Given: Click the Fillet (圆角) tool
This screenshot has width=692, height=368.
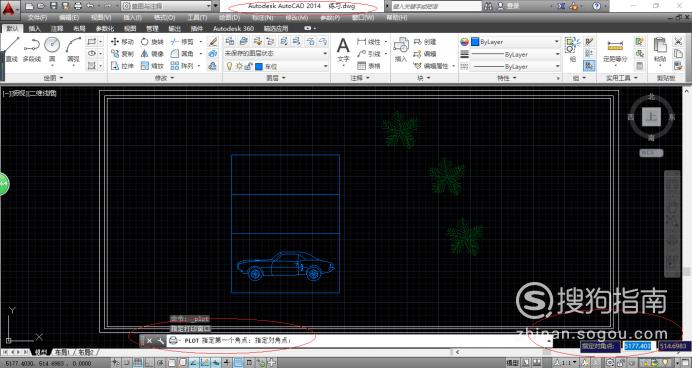Looking at the screenshot, I should click(182, 54).
